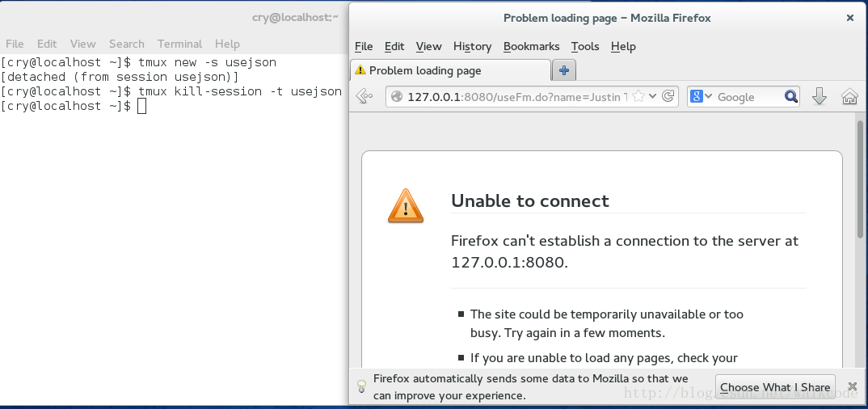Open the Terminal menu in terminal window
This screenshot has width=868, height=409.
179,44
